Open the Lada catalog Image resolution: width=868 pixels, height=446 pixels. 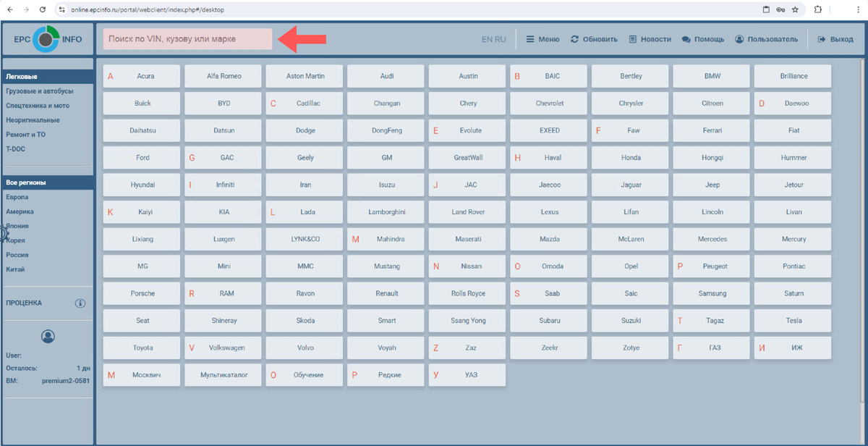pos(305,212)
